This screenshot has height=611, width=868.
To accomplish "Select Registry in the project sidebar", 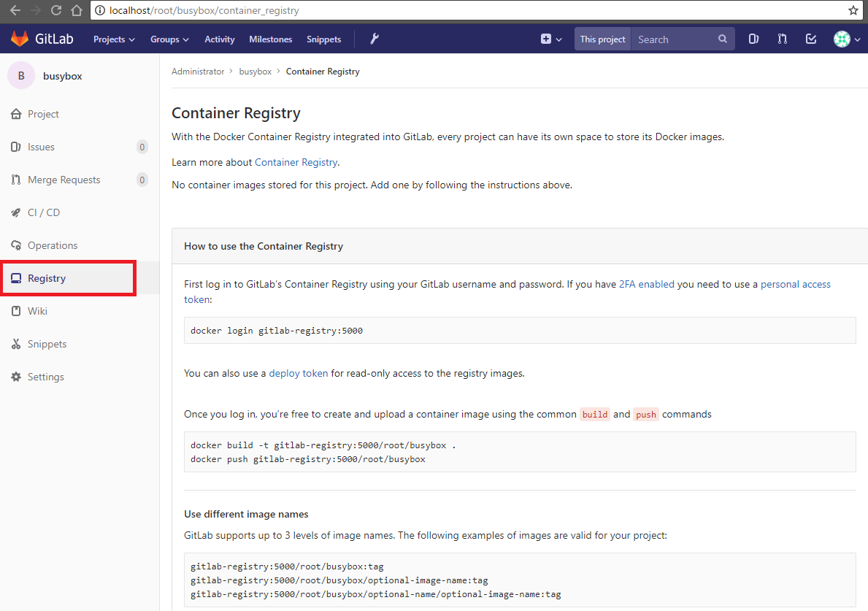I will click(46, 278).
